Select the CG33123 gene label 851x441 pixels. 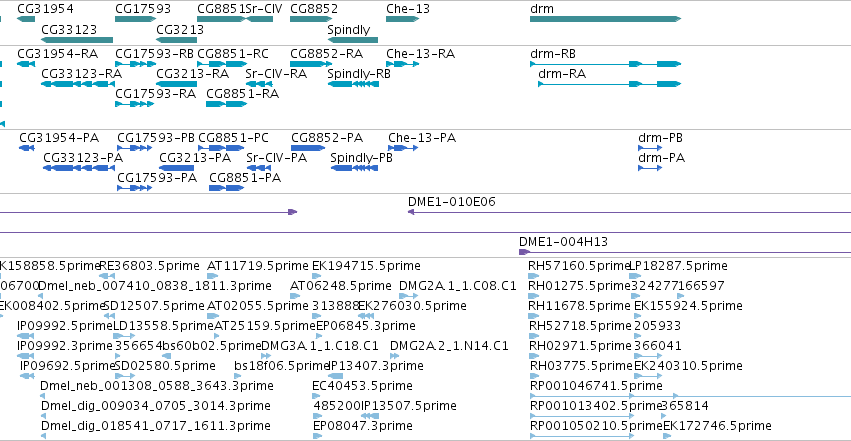[69, 29]
